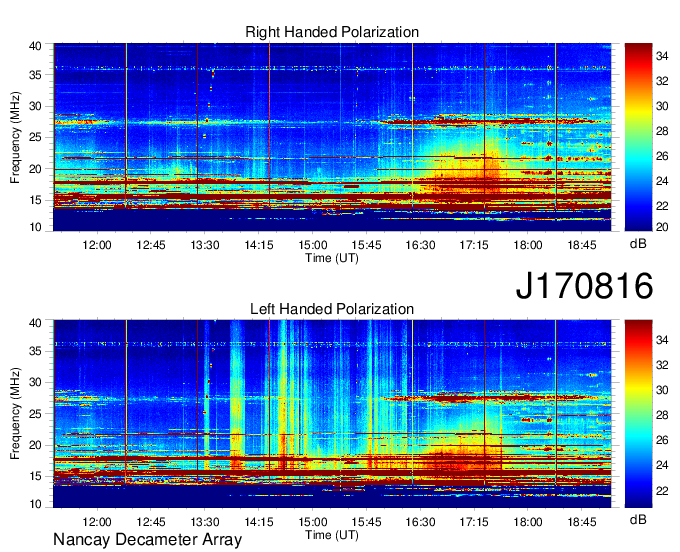The height and width of the screenshot is (552, 680).
Task: Click the "17:15" time tick on the bottom plot
Action: point(474,522)
